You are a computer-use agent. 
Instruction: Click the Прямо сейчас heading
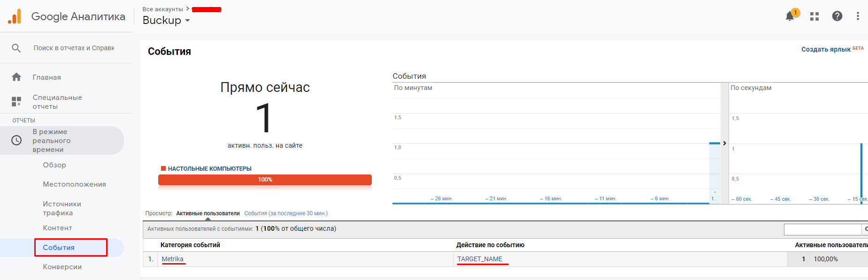click(265, 87)
